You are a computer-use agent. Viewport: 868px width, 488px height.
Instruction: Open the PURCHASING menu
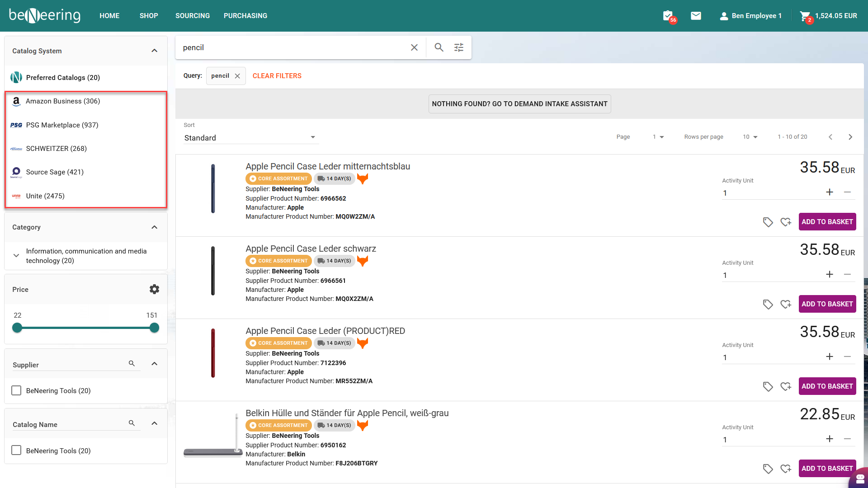245,16
